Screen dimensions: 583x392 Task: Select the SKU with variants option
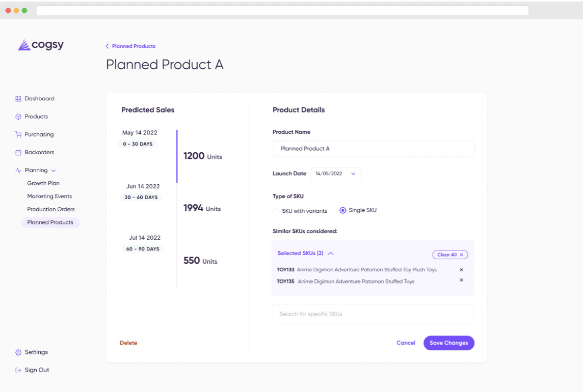point(276,211)
